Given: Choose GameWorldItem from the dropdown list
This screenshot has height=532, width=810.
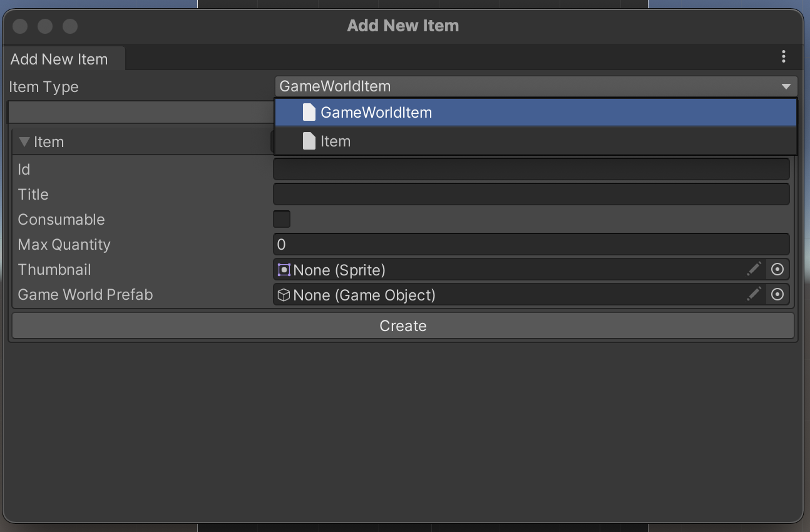Looking at the screenshot, I should [536, 113].
